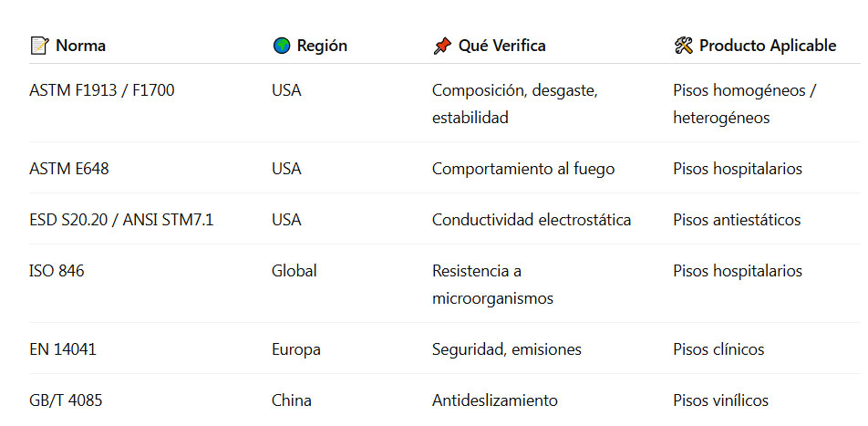Select the Norma column header text
Viewport: 868px width, 426px height.
(80, 46)
